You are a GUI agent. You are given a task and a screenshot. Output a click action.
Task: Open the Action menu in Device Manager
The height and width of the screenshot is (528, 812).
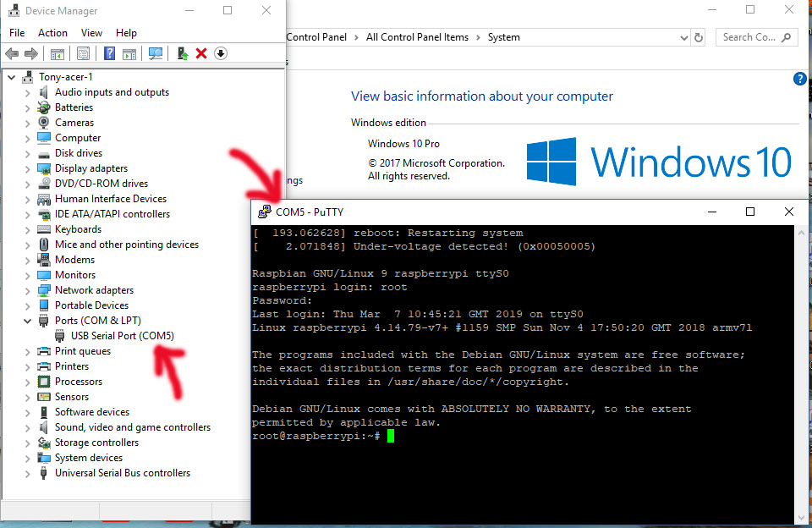(x=52, y=33)
